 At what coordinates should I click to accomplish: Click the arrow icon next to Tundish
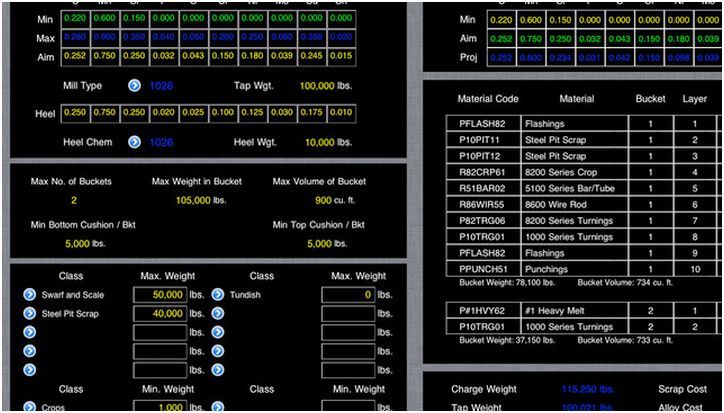[217, 295]
